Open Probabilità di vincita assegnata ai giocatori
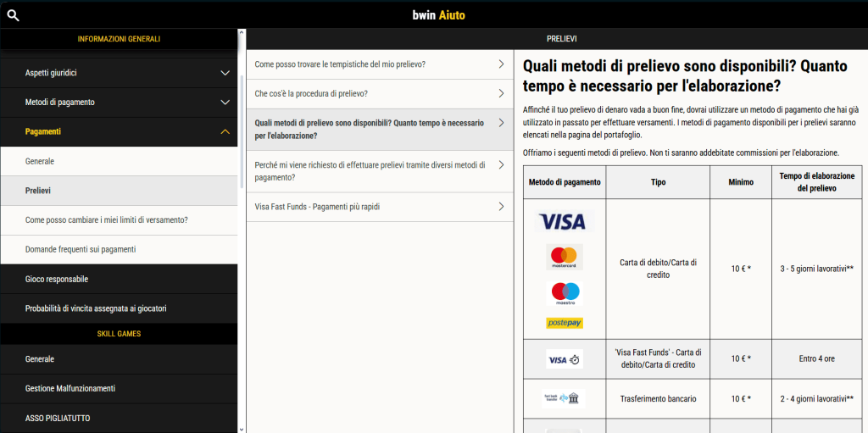This screenshot has width=868, height=433. coord(119,308)
